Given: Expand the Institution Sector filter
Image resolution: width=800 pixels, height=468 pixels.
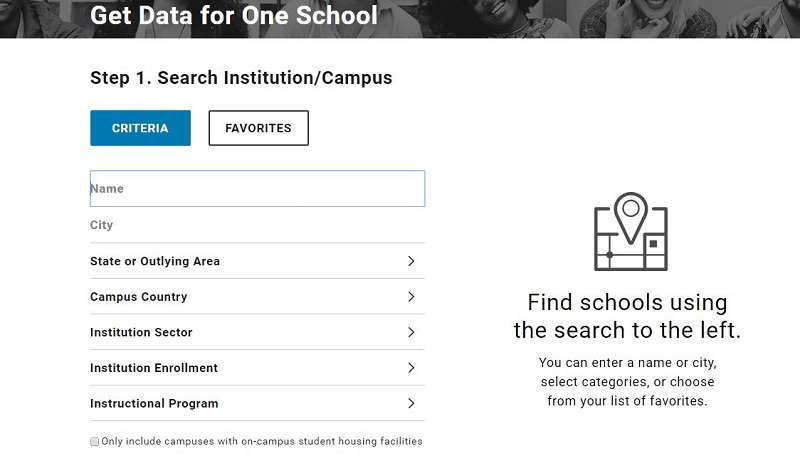Looking at the screenshot, I should coord(141,332).
